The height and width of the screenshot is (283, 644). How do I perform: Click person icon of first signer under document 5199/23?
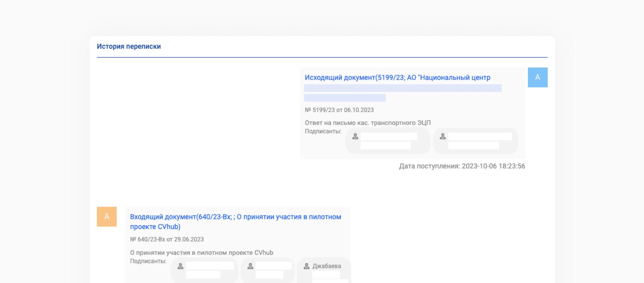(x=355, y=136)
